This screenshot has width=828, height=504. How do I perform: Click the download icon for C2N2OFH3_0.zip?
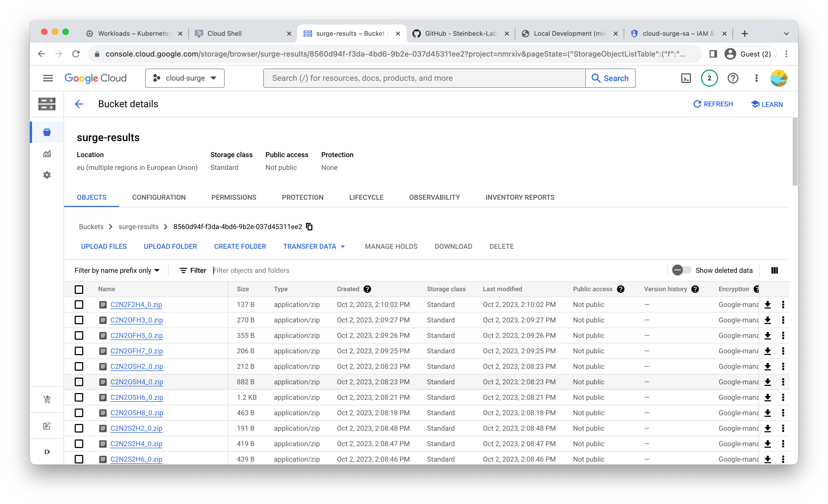768,320
